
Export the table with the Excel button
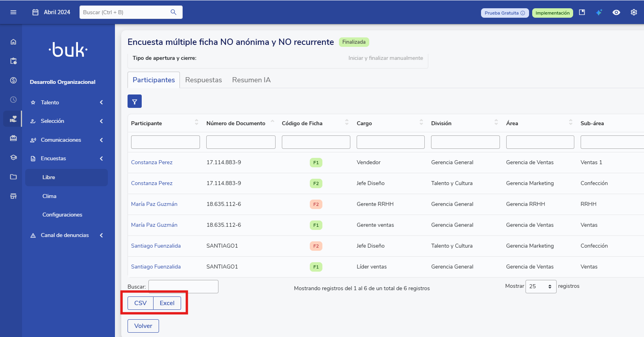[167, 303]
